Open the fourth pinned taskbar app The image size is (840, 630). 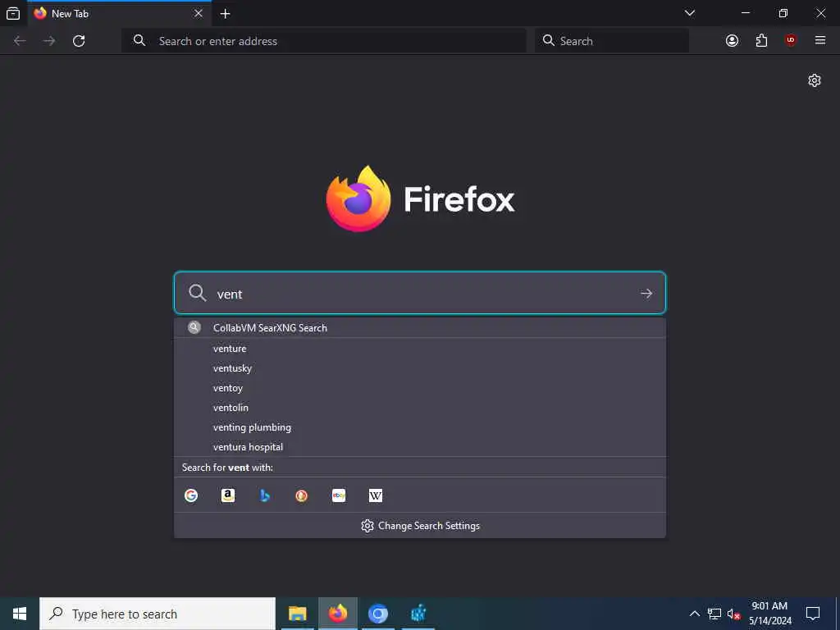coord(418,614)
